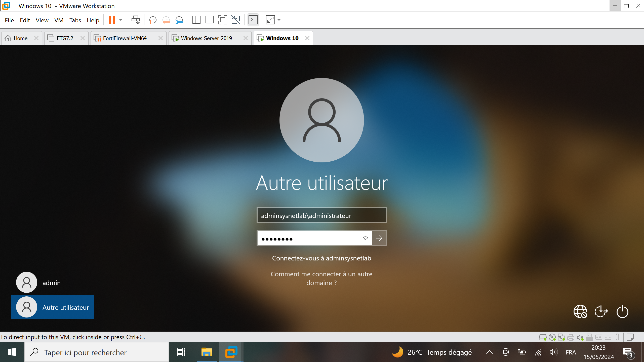Open the Help menu

[x=93, y=20]
